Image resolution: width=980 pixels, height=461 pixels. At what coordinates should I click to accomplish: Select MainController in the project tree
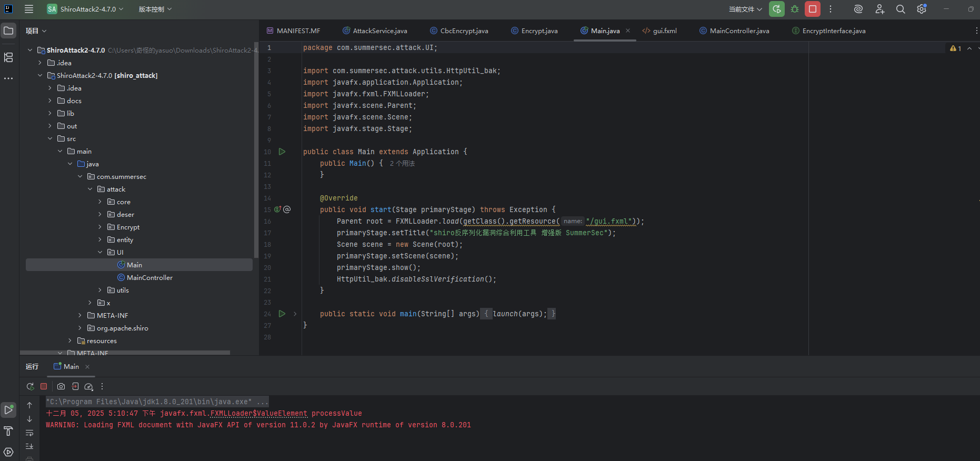pos(149,277)
